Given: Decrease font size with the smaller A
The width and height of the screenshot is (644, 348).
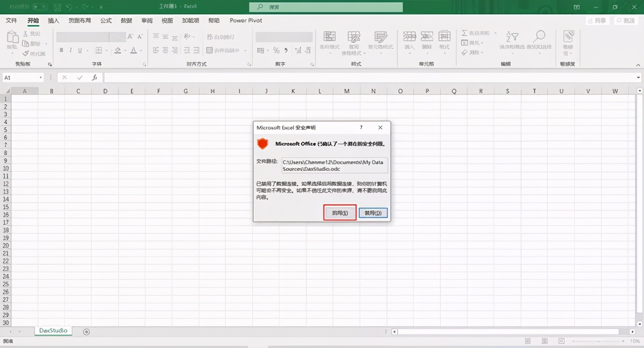Looking at the screenshot, I should 140,37.
